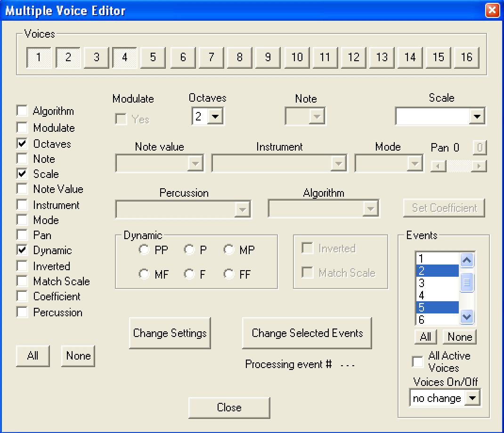Click None button under Events list
This screenshot has height=433, width=504.
click(x=460, y=337)
